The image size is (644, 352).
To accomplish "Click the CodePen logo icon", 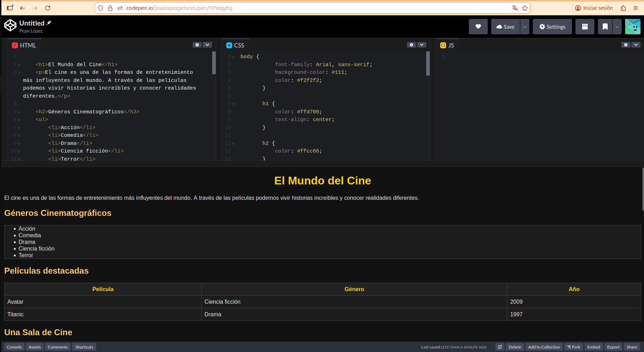I will [10, 25].
